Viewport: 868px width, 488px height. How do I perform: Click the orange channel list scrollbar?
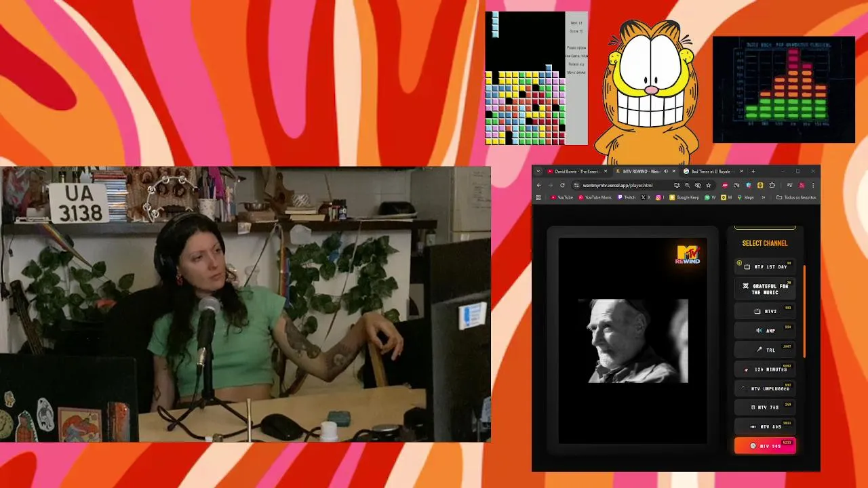[804, 312]
